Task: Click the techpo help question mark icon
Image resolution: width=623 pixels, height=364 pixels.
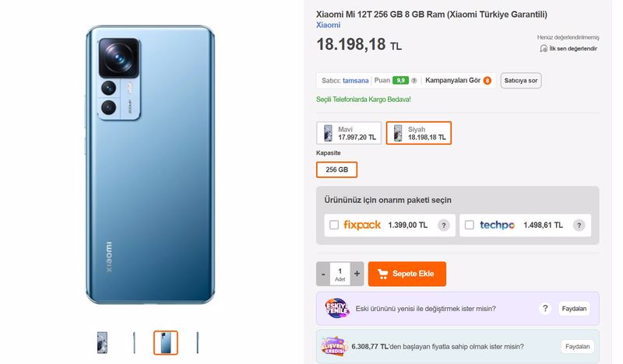Action: pos(579,226)
